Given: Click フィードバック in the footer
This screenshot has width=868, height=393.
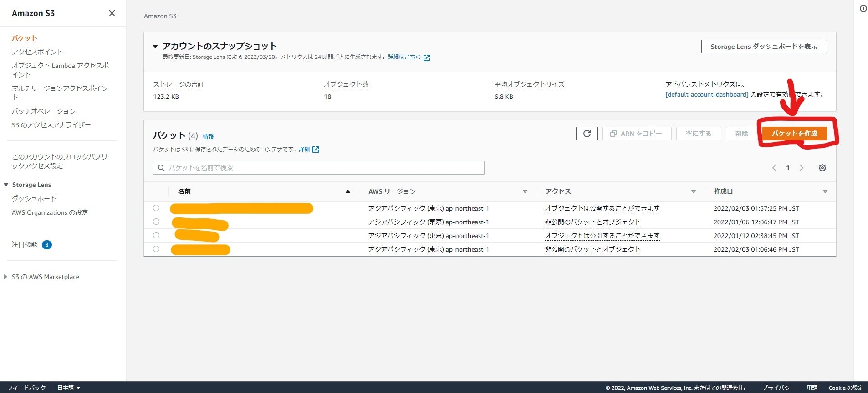Looking at the screenshot, I should coord(26,388).
